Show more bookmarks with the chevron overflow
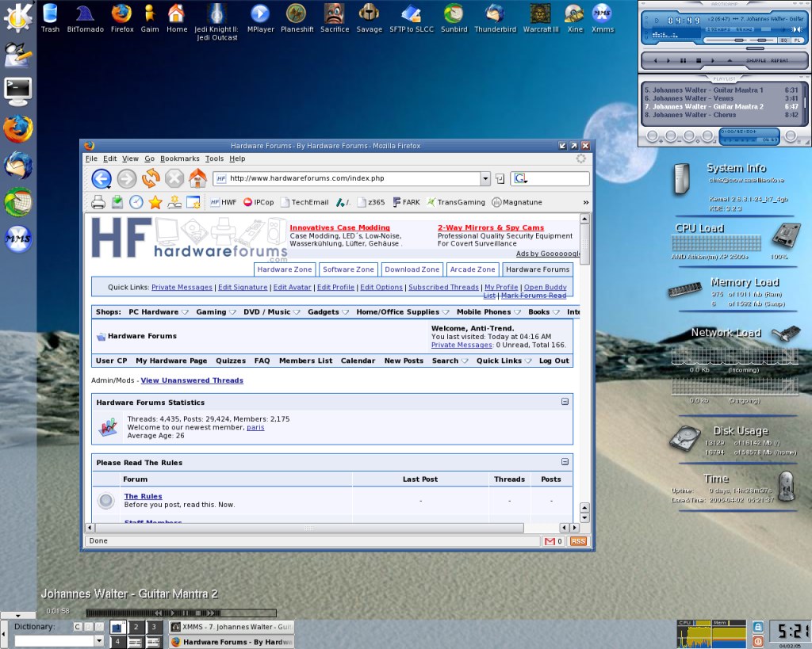 [x=586, y=202]
